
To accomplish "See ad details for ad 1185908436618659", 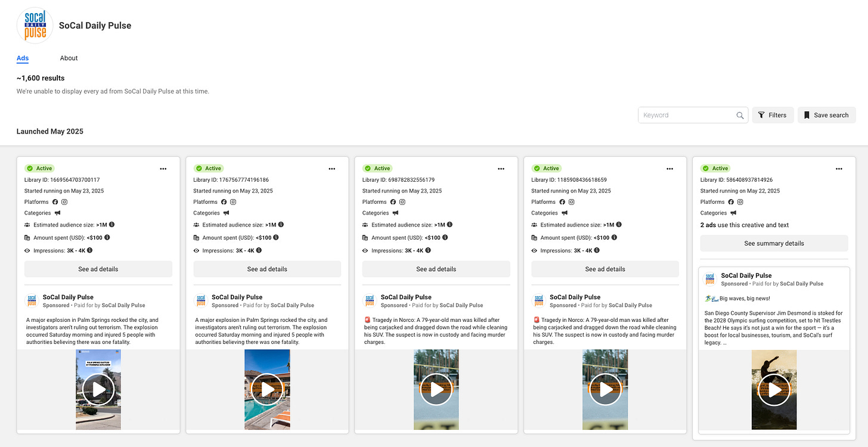I will pos(605,269).
